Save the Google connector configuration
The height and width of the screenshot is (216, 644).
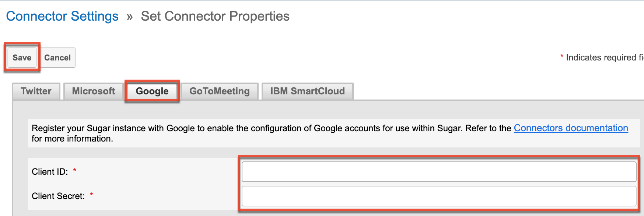[21, 58]
